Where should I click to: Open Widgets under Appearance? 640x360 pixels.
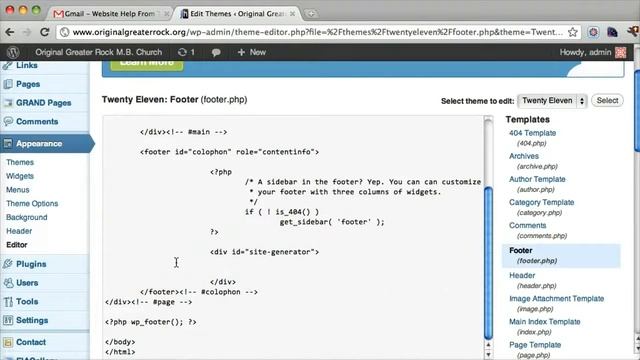20,176
